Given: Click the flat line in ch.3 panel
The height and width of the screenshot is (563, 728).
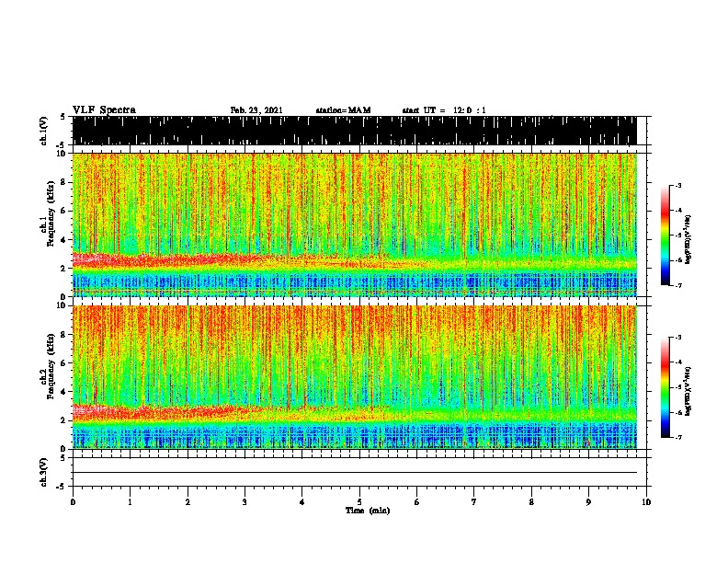Looking at the screenshot, I should tap(354, 473).
